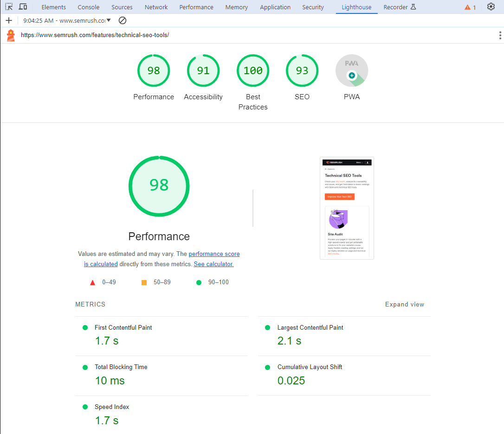
Task: Follow the See calculator link
Action: tap(213, 264)
